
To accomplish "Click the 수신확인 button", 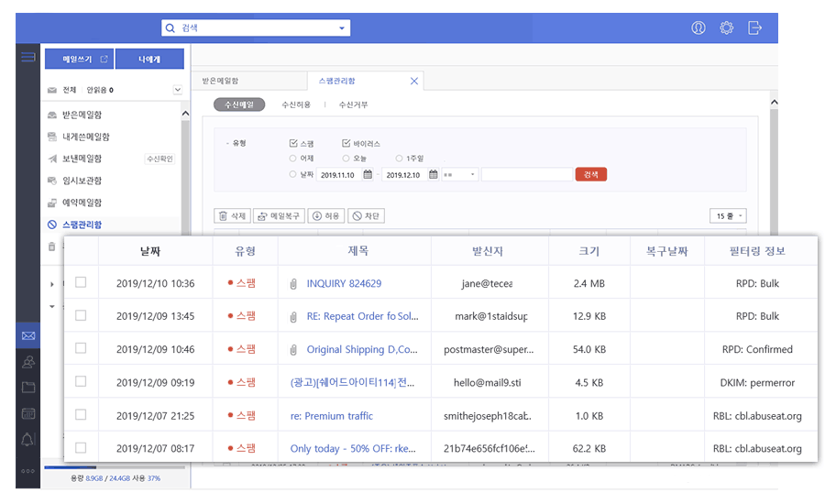I will click(x=159, y=159).
